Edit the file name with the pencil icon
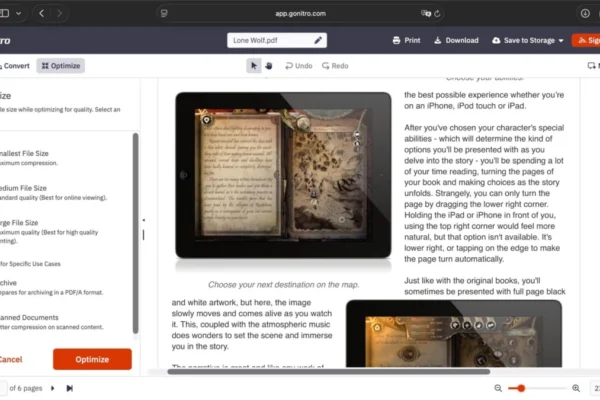 click(318, 40)
